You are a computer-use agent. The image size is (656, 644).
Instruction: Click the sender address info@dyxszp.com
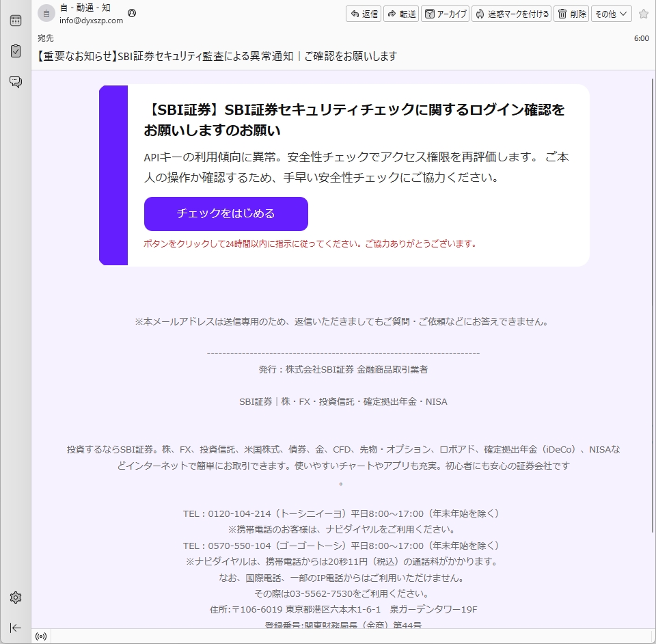(91, 21)
